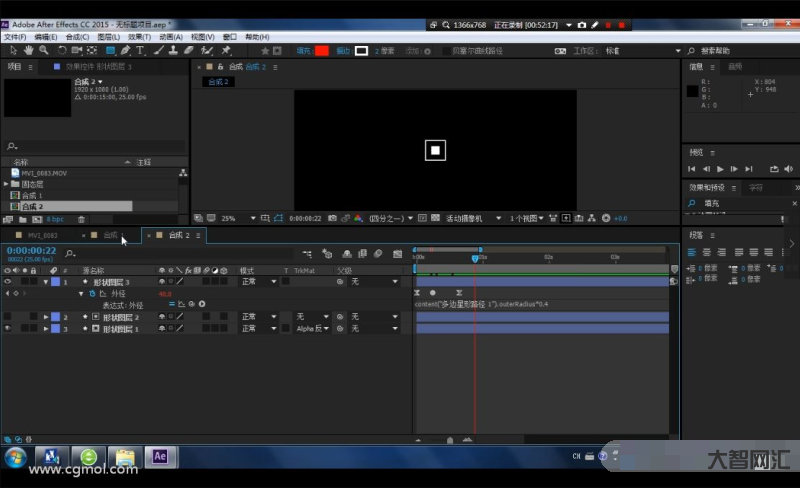This screenshot has width=800, height=488.
Task: Select the Rotation tool
Action: click(x=62, y=50)
